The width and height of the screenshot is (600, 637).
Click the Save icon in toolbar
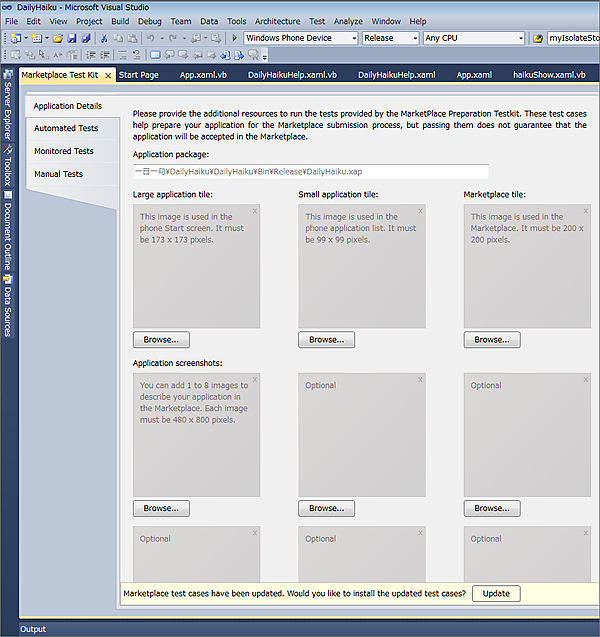pos(72,38)
